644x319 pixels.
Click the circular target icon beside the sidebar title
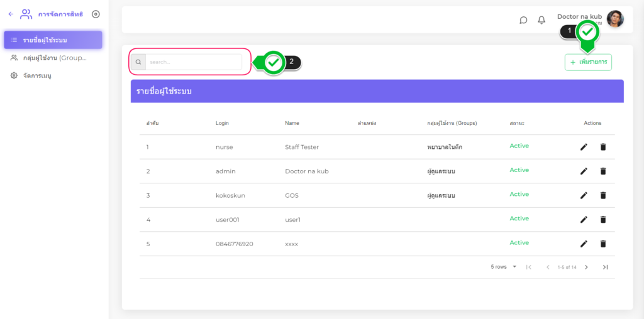coord(96,14)
